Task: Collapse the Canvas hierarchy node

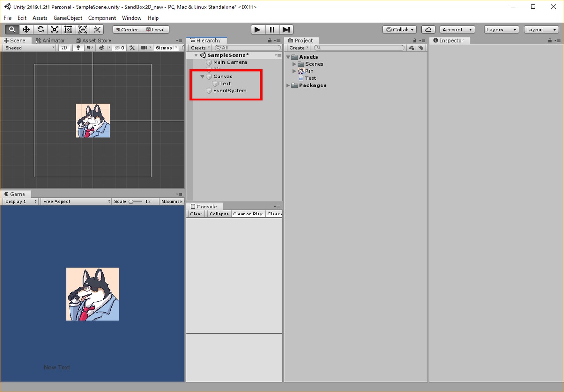Action: coord(202,77)
